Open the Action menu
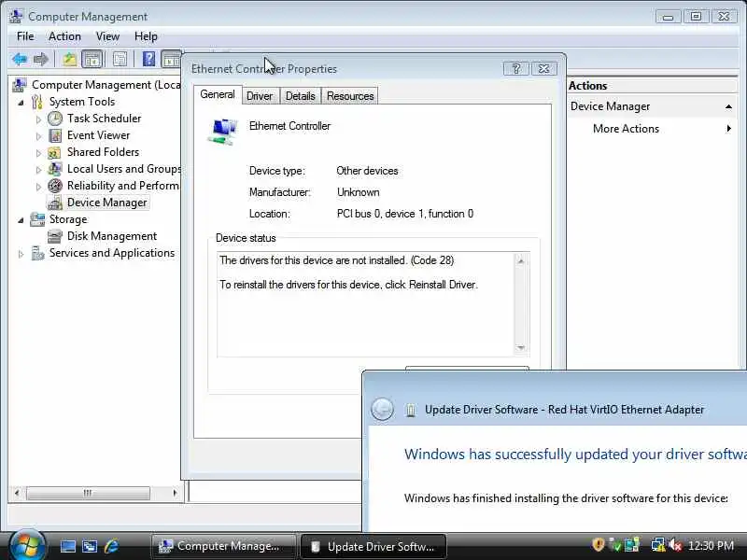The image size is (747, 560). click(64, 36)
